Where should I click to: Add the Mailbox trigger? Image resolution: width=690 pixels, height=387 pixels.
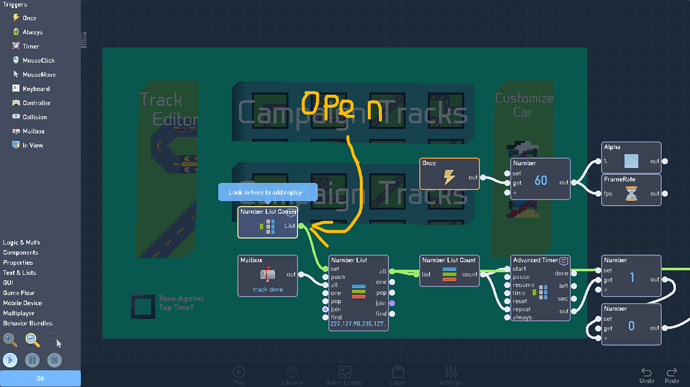[x=28, y=131]
